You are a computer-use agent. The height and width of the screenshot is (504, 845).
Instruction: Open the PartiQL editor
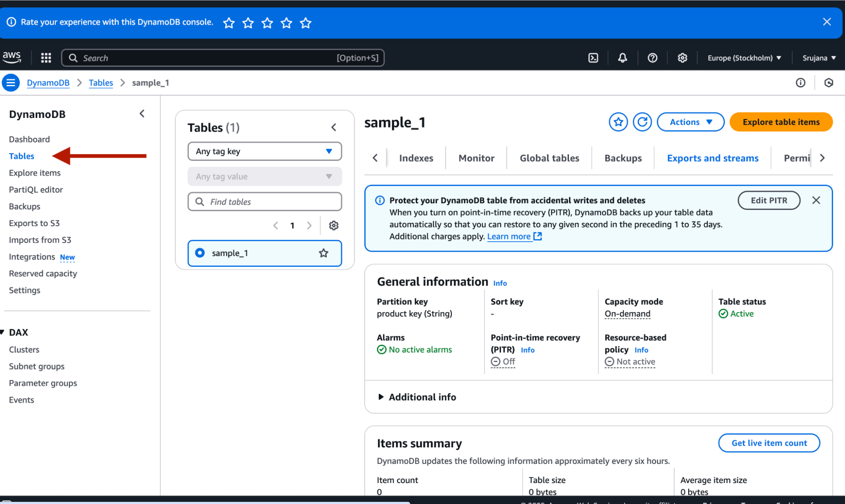36,190
